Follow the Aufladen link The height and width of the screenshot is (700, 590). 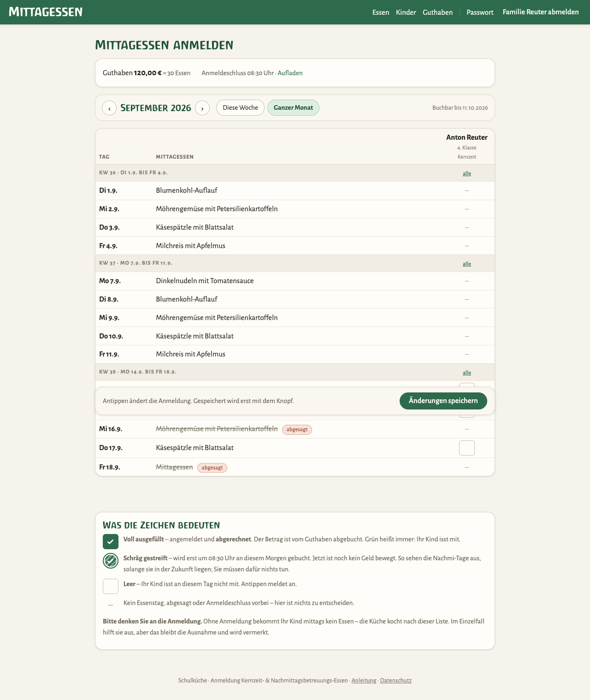tap(290, 73)
